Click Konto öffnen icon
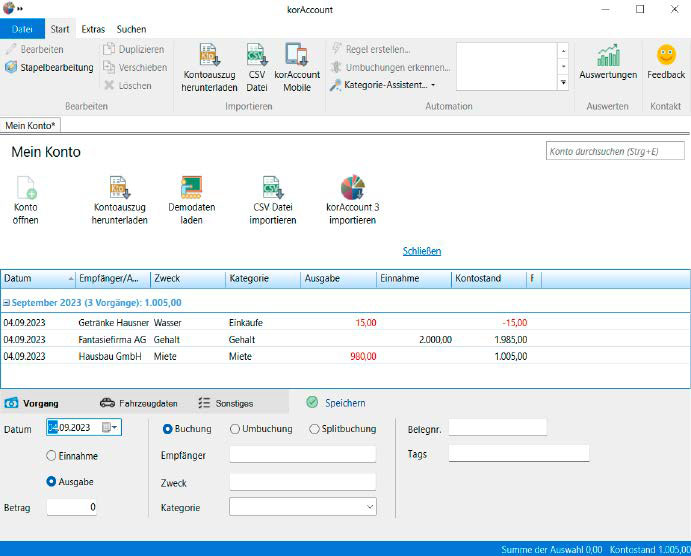 point(26,189)
